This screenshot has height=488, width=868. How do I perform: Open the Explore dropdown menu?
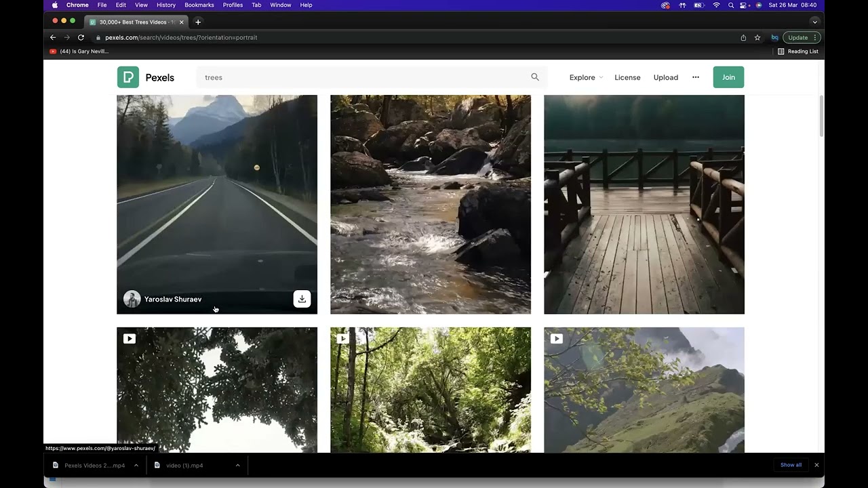[x=586, y=77]
